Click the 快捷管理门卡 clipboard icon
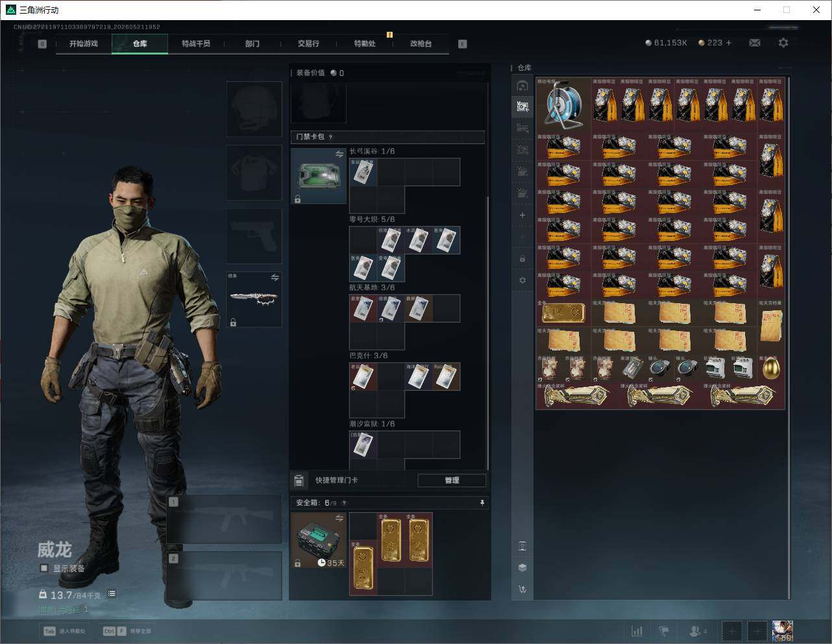This screenshot has height=644, width=832. tap(299, 480)
